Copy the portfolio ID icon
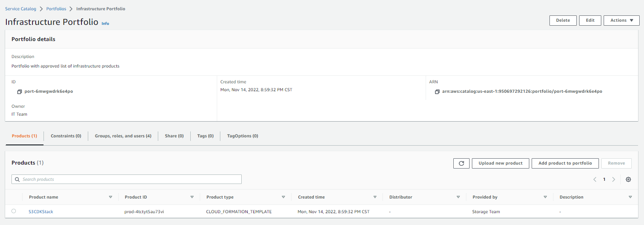 click(x=19, y=92)
